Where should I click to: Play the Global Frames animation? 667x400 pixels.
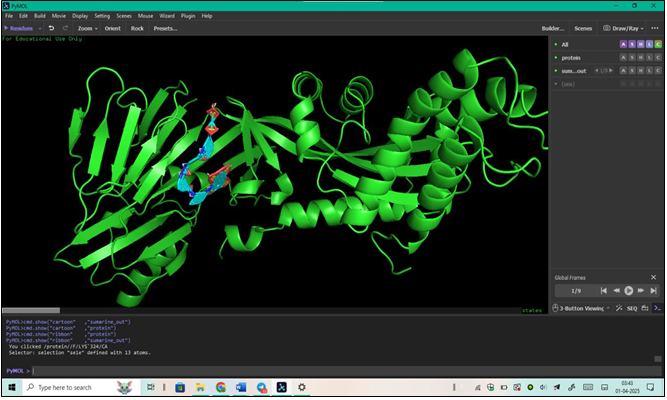(x=628, y=290)
